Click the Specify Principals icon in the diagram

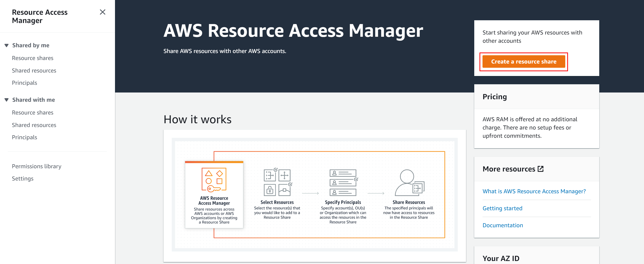(342, 183)
